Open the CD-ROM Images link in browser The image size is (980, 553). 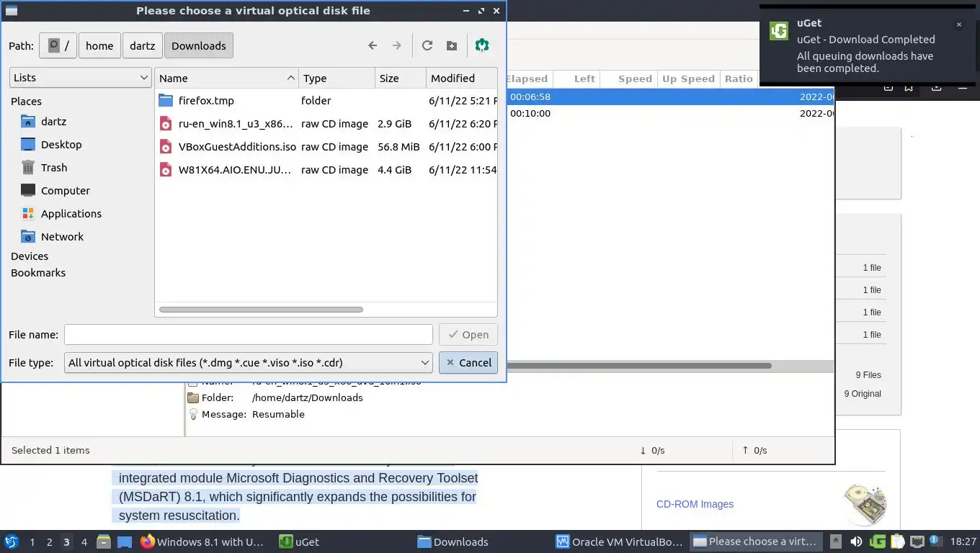[695, 504]
